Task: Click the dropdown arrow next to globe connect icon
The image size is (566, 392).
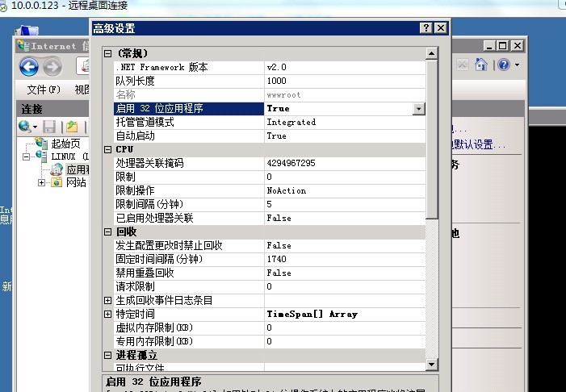Action: pos(35,127)
